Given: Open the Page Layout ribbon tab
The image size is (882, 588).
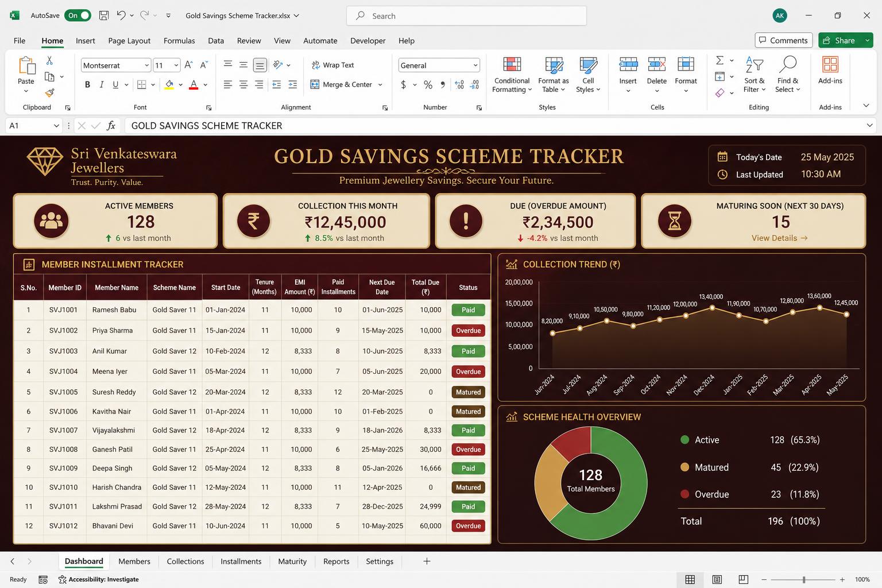Looking at the screenshot, I should pyautogui.click(x=129, y=41).
